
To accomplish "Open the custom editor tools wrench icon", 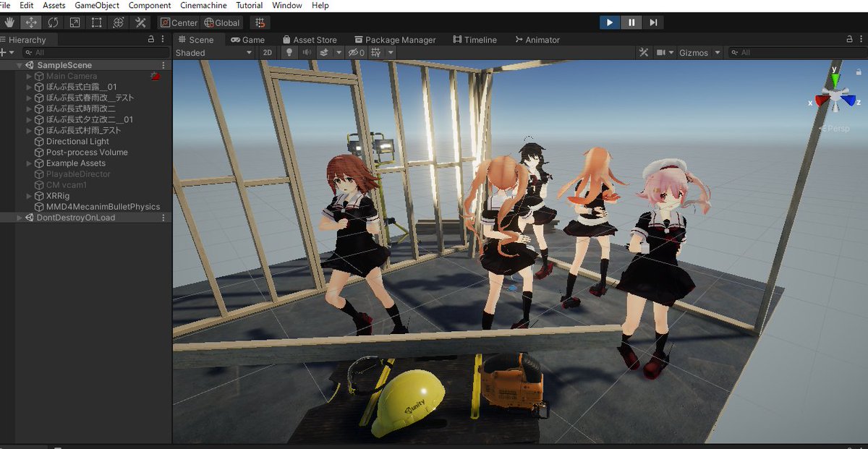I will (140, 22).
